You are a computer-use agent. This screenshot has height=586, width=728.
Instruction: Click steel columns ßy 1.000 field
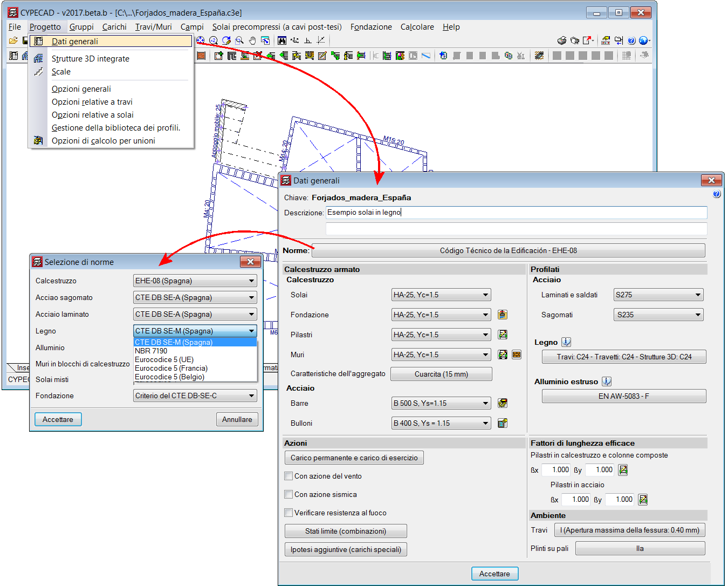(619, 500)
